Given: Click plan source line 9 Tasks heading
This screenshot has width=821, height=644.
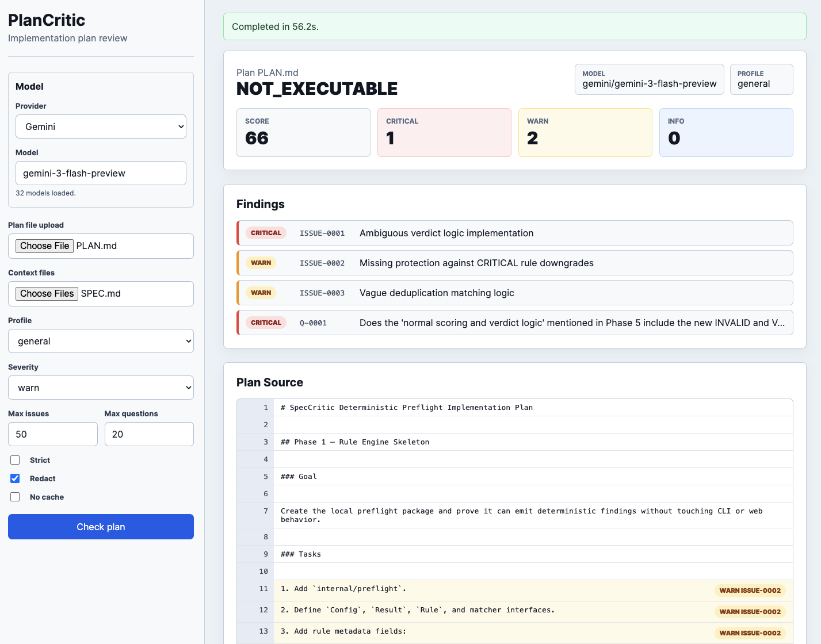Looking at the screenshot, I should coord(301,554).
